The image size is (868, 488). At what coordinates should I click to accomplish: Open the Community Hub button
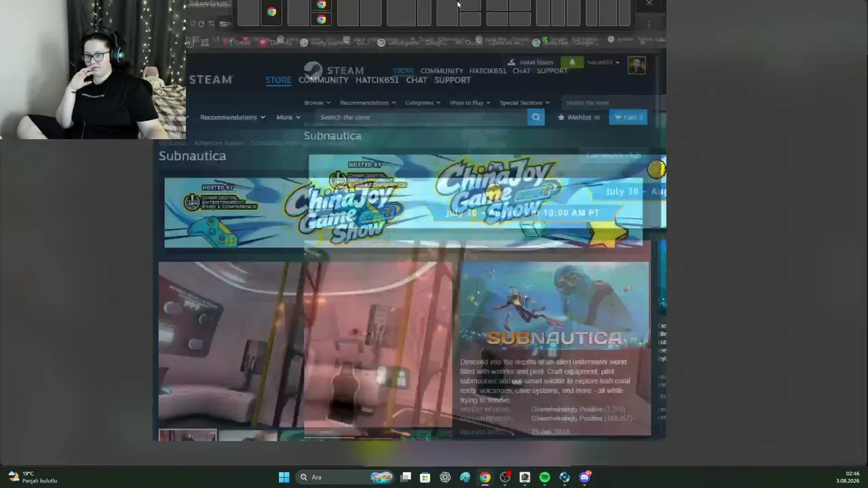point(614,156)
